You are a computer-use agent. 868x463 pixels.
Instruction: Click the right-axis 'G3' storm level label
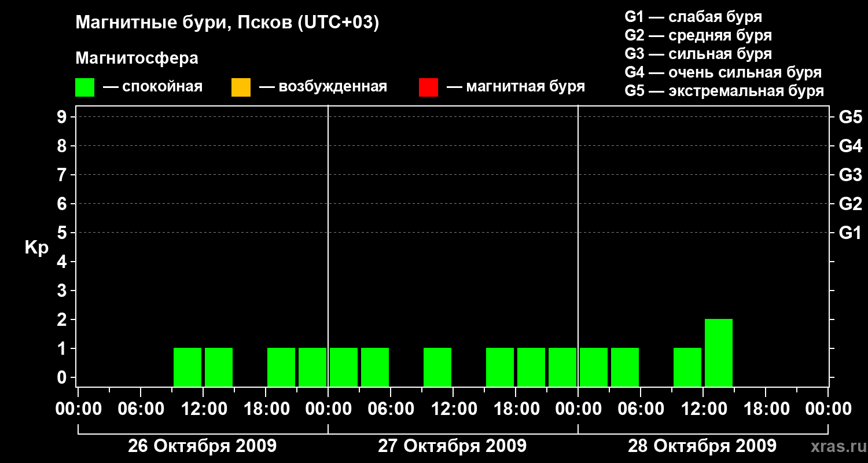coord(850,175)
